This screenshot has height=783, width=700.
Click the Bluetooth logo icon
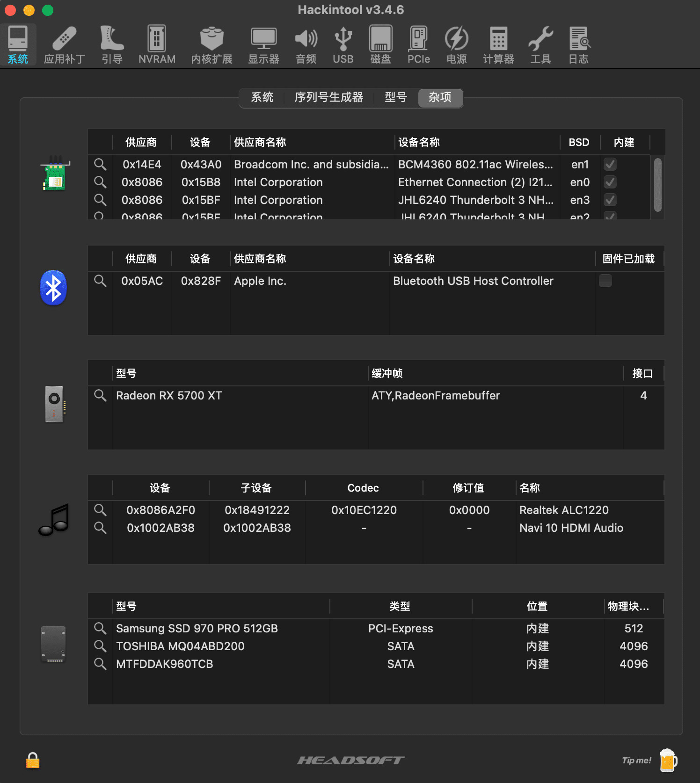(x=53, y=288)
